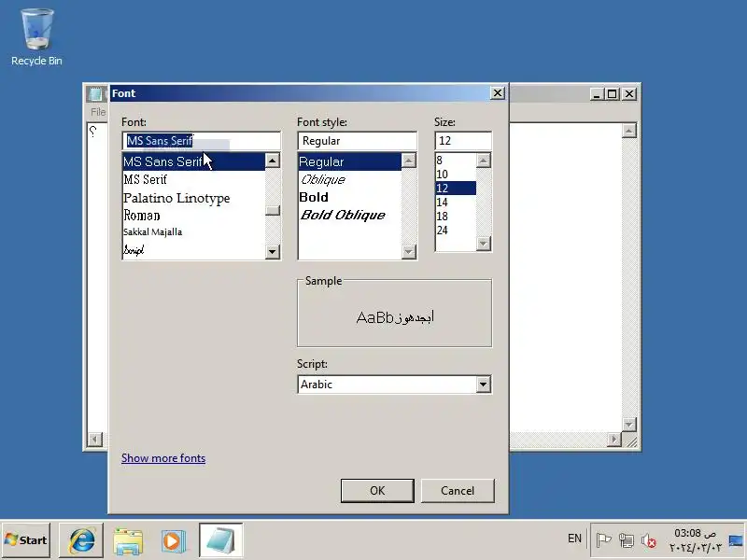Image resolution: width=747 pixels, height=560 pixels.
Task: Select font size 24
Action: point(456,231)
